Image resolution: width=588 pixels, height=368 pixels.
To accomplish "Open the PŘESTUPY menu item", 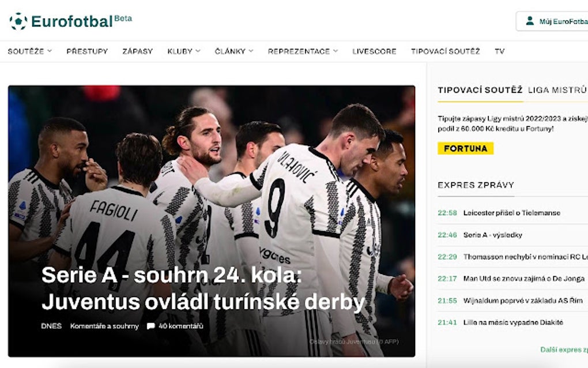I will click(87, 51).
